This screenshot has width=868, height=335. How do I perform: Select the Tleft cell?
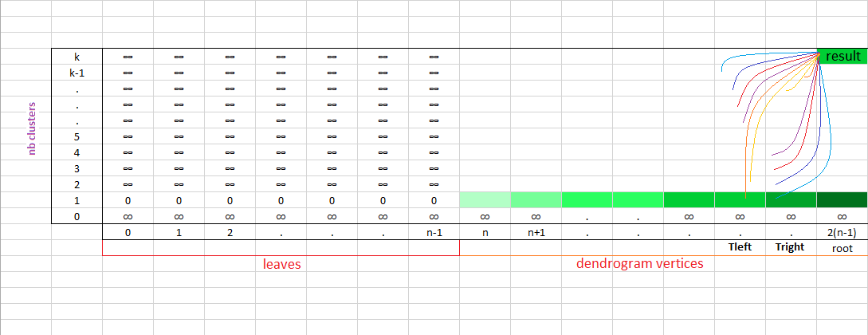[740, 247]
